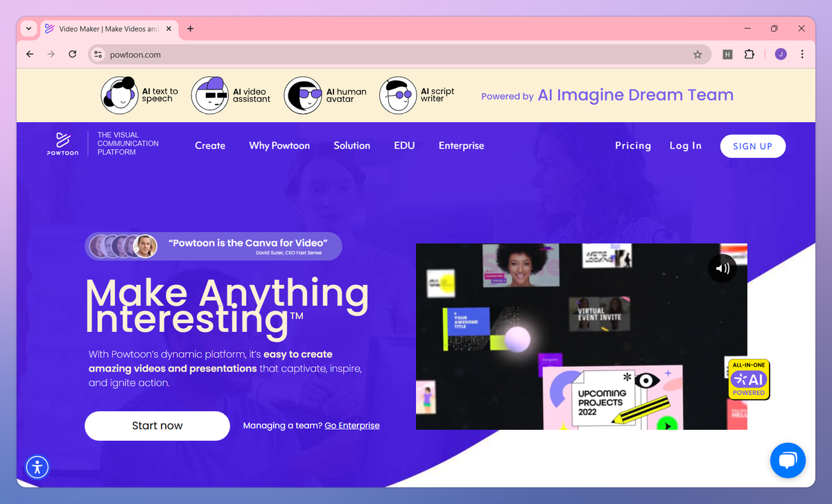Open the accessibility options widget
The image size is (832, 504).
37,467
